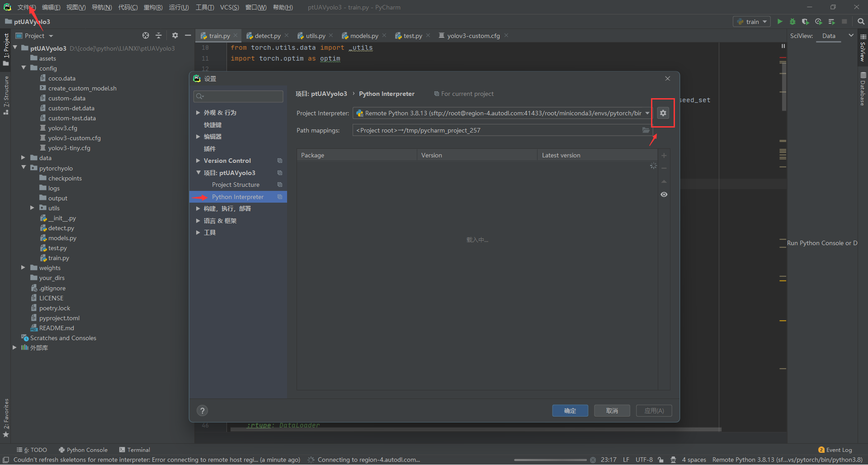Click the Path mappings field
The image size is (868, 465).
tap(502, 130)
